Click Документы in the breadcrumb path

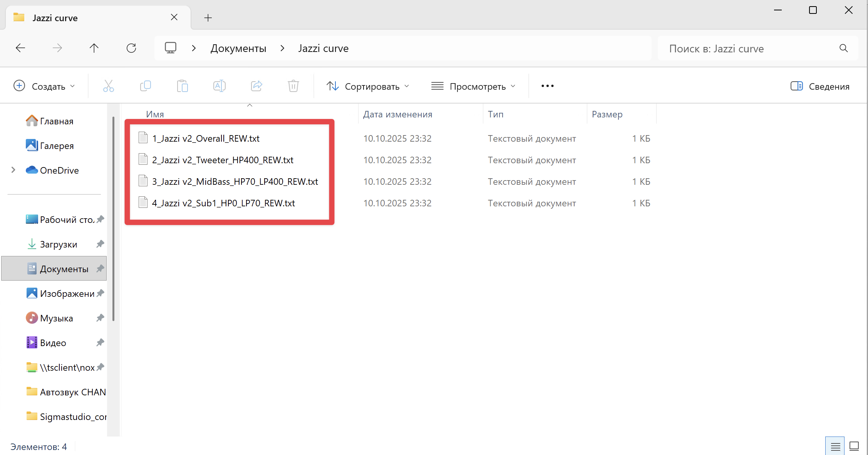(x=238, y=49)
